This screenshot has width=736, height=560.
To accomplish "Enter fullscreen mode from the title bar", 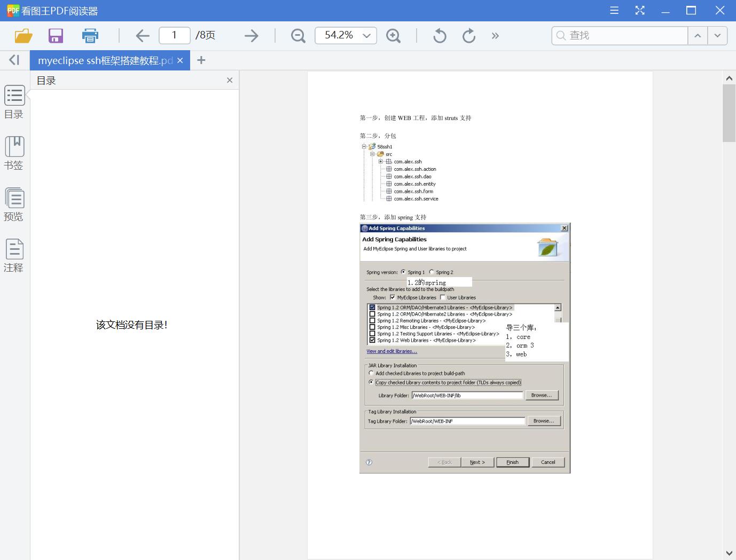I will click(x=640, y=10).
